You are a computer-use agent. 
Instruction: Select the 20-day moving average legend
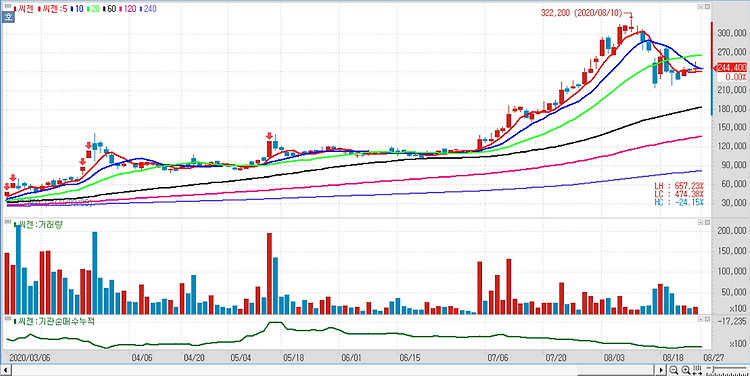pos(94,9)
